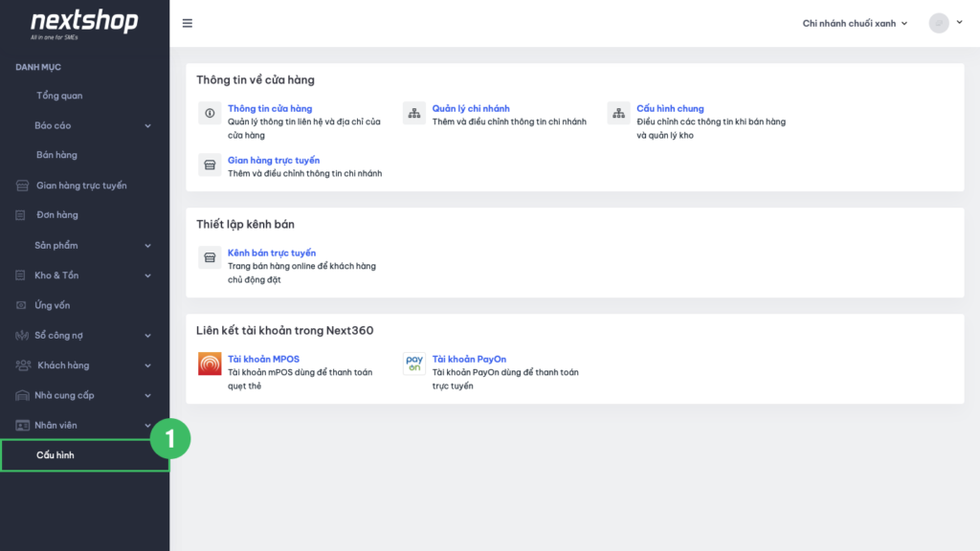Viewport: 980px width, 551px height.
Task: Open the Thông tin cửa hàng link
Action: [x=270, y=108]
